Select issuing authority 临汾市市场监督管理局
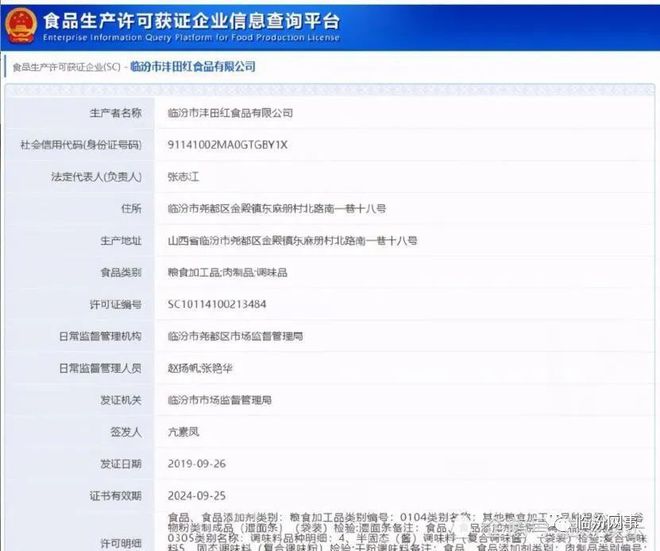Viewport: 660px width, 551px height. (220, 400)
